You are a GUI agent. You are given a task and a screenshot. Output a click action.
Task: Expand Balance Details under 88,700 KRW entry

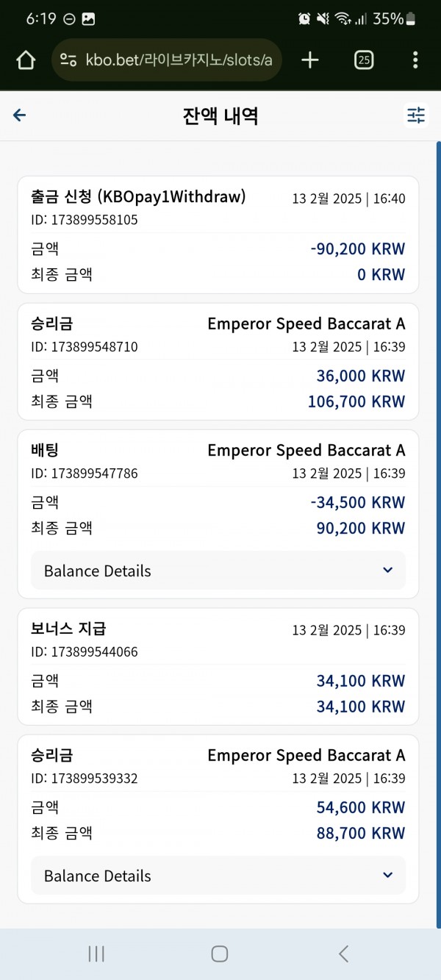click(x=218, y=876)
